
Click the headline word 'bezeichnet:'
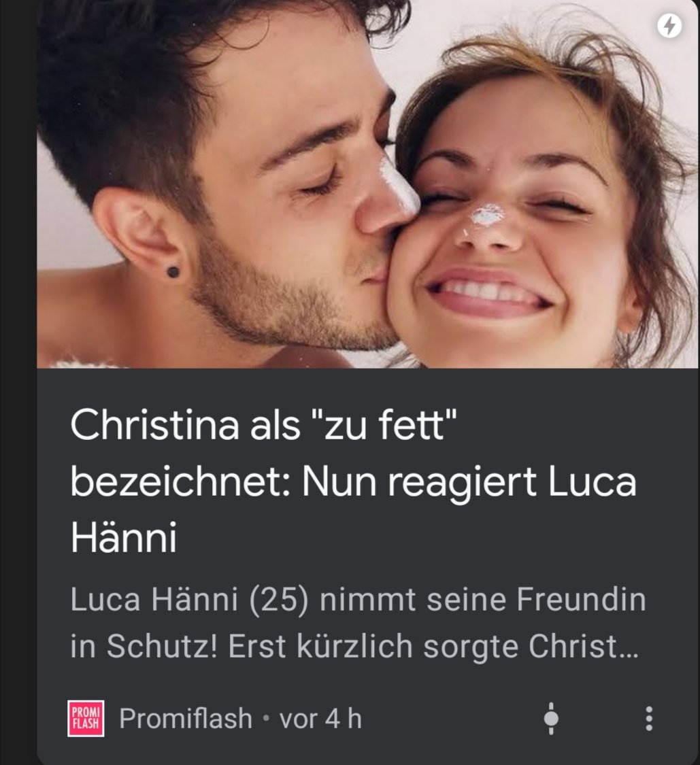pos(181,481)
